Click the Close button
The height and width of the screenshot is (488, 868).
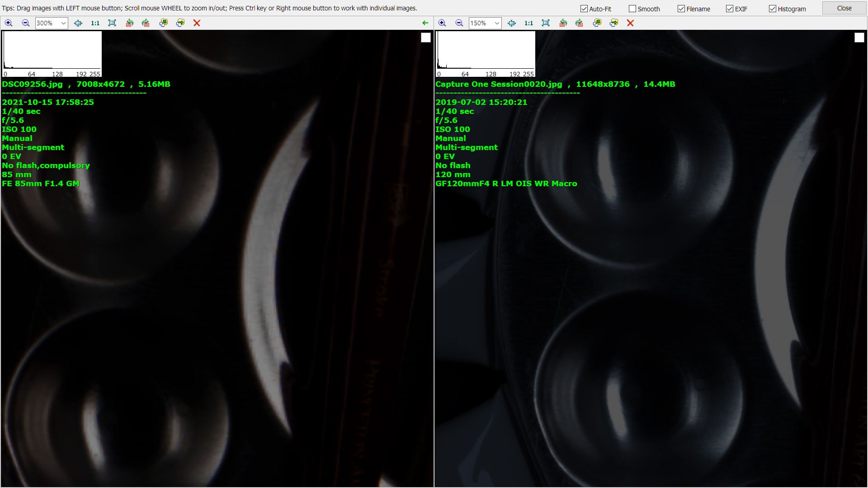pyautogui.click(x=844, y=8)
